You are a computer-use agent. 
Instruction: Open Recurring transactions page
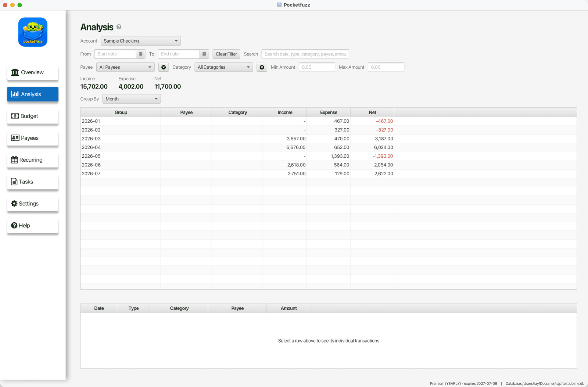pos(33,160)
